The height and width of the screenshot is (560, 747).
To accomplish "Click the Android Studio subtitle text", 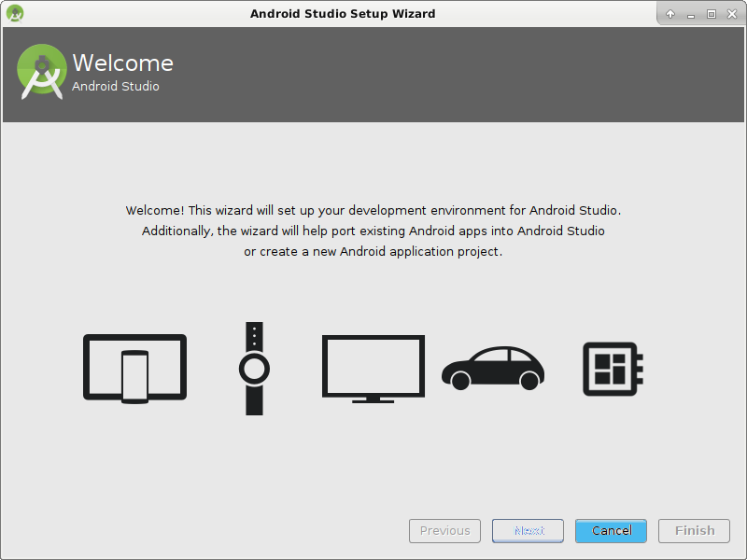I will [115, 86].
